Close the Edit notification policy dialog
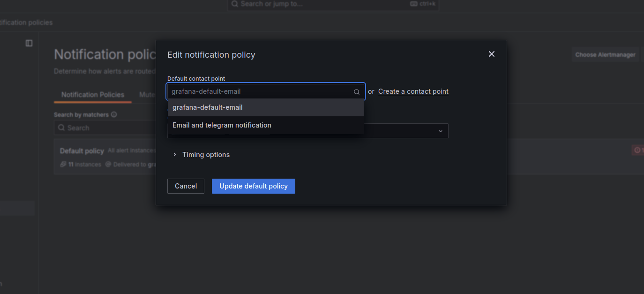The width and height of the screenshot is (644, 294). pos(492,54)
